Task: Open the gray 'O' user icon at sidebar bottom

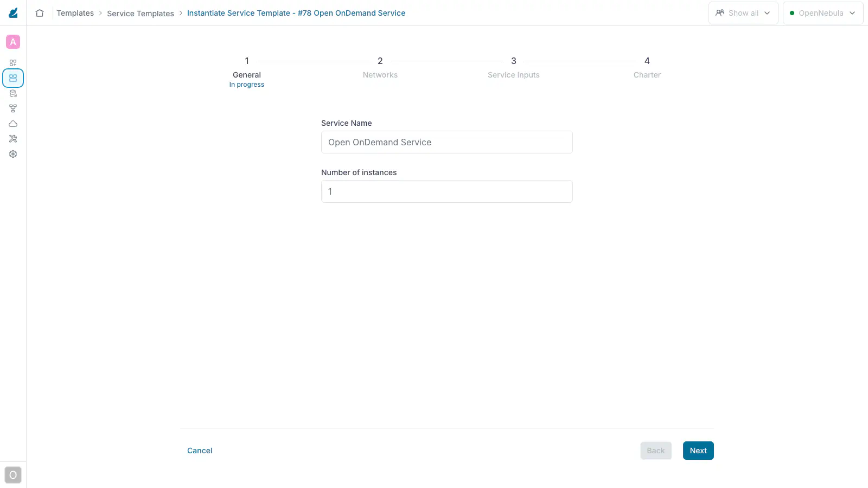Action: (13, 475)
